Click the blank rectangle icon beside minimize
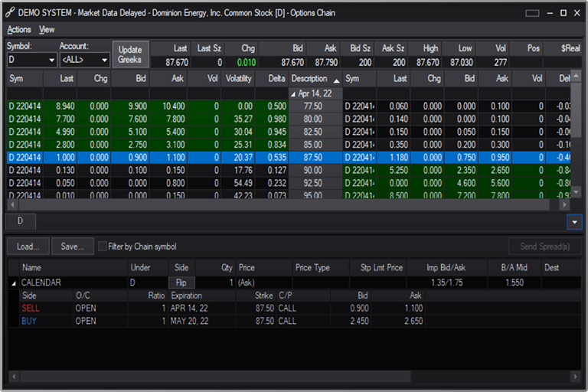The image size is (588, 392). (532, 14)
